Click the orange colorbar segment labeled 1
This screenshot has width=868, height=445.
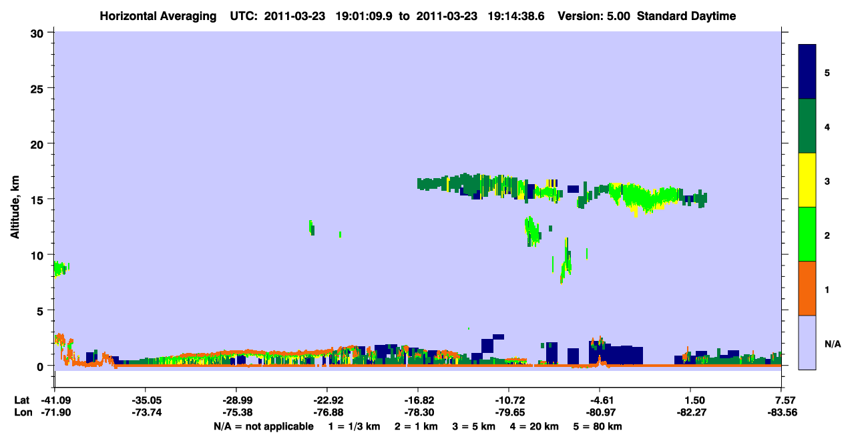pyautogui.click(x=807, y=288)
